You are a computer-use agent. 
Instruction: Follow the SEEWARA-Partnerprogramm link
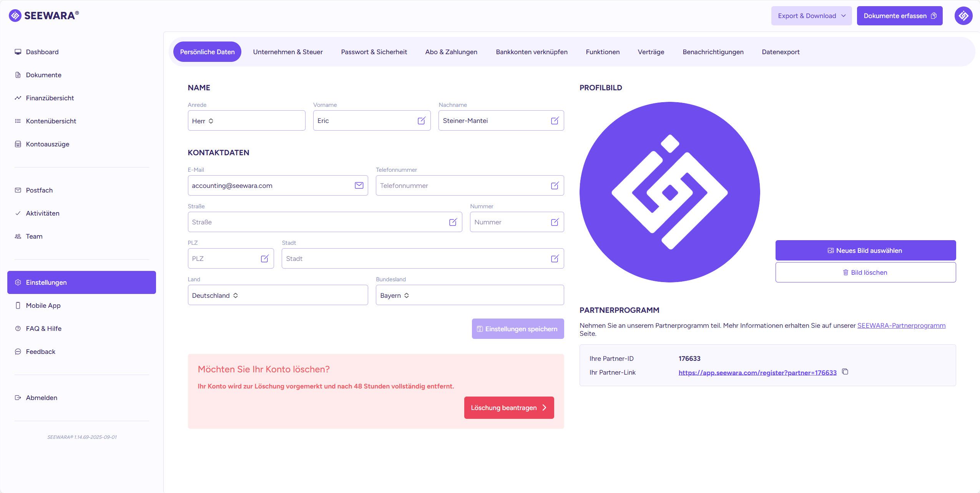tap(901, 325)
